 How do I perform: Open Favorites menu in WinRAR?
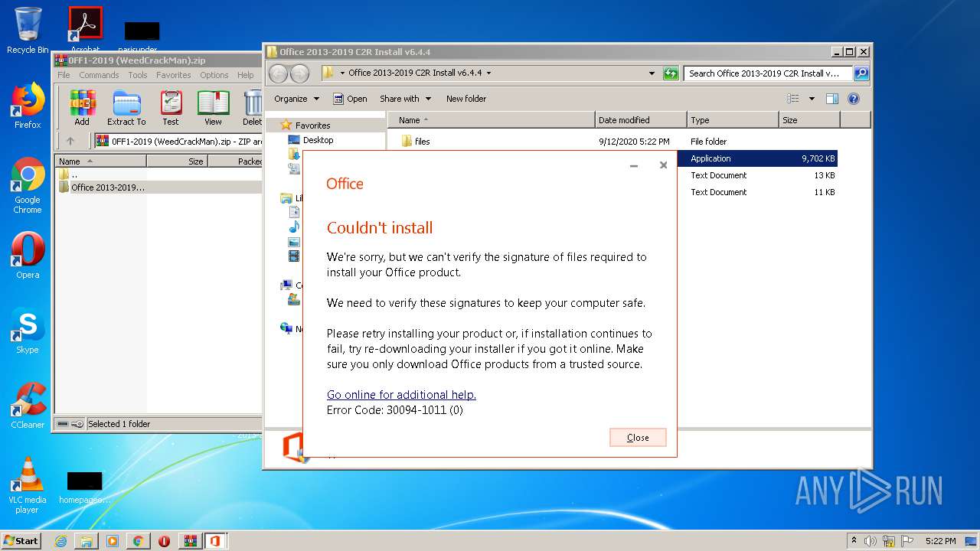pos(174,75)
